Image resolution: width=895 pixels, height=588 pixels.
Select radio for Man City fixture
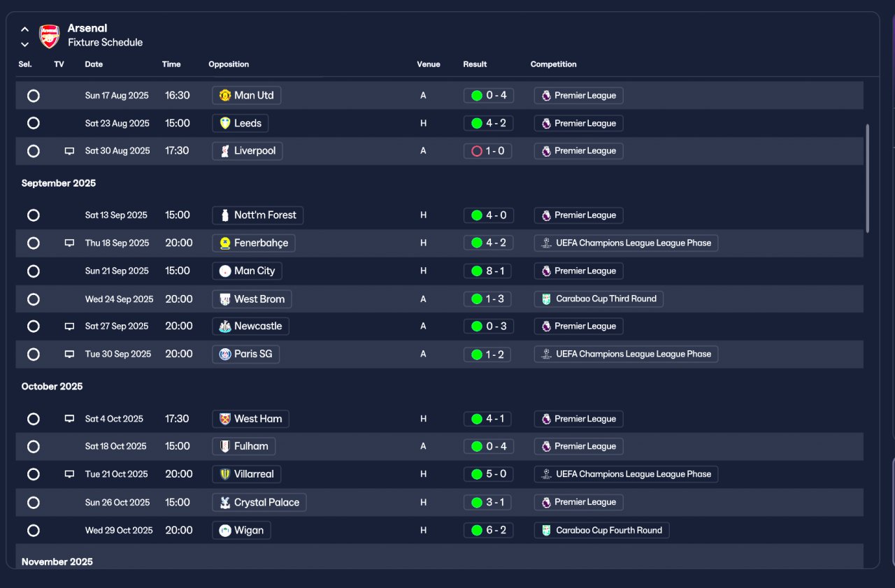tap(34, 271)
